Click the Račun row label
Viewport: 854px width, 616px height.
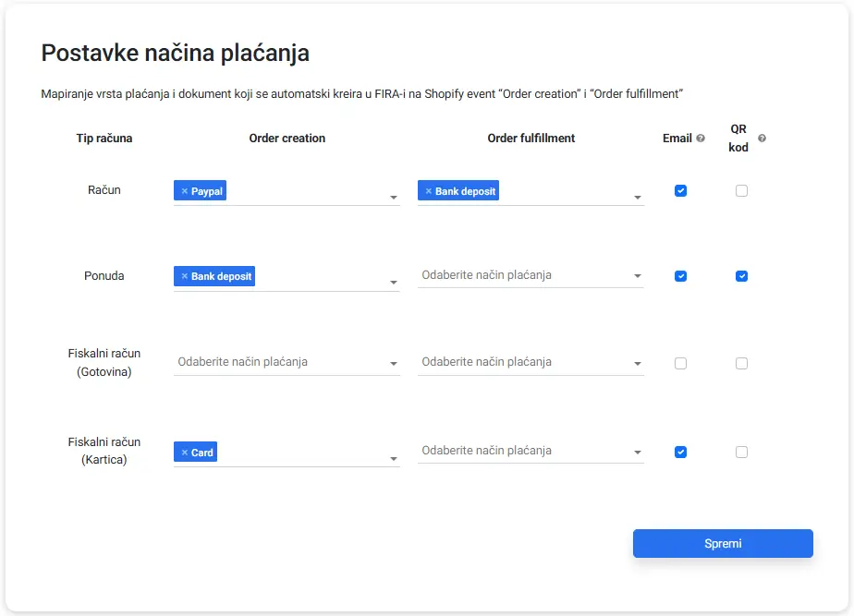pyautogui.click(x=104, y=190)
